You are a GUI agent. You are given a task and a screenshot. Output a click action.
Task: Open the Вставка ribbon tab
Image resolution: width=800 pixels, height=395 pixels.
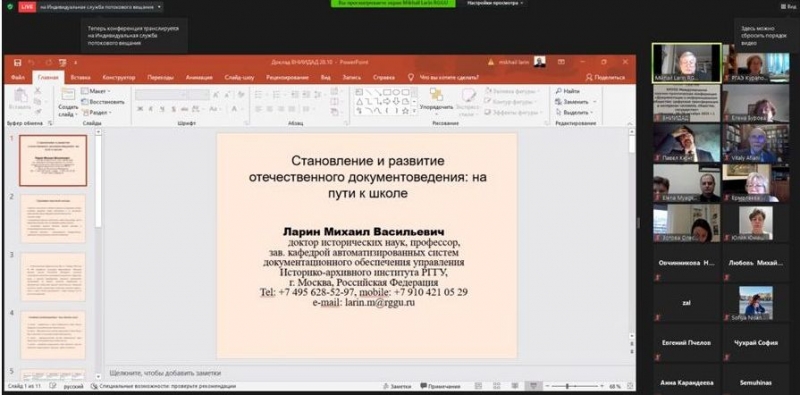81,78
